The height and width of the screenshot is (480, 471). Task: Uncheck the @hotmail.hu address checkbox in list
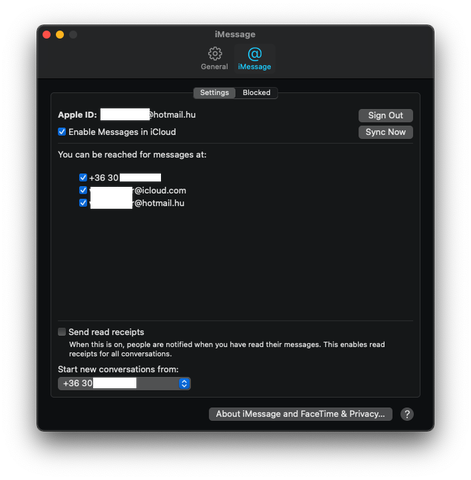pyautogui.click(x=83, y=203)
